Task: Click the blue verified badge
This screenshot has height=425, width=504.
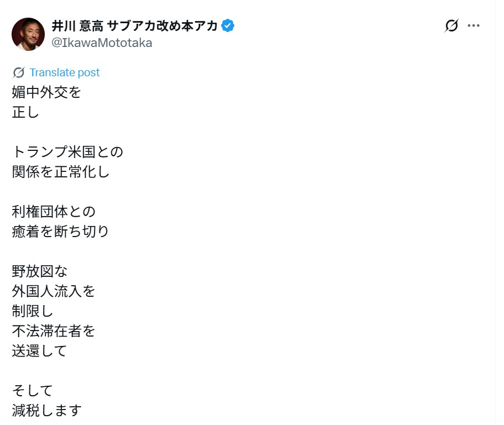Action: 228,26
